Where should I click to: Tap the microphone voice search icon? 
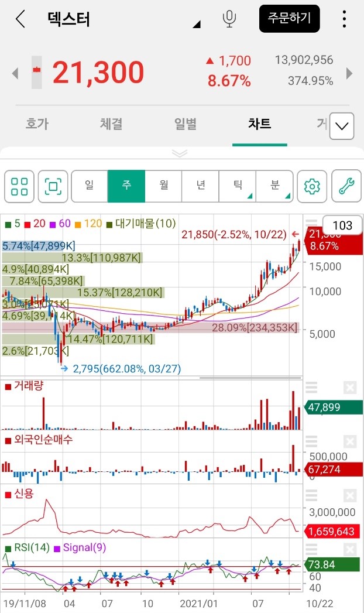pos(229,19)
